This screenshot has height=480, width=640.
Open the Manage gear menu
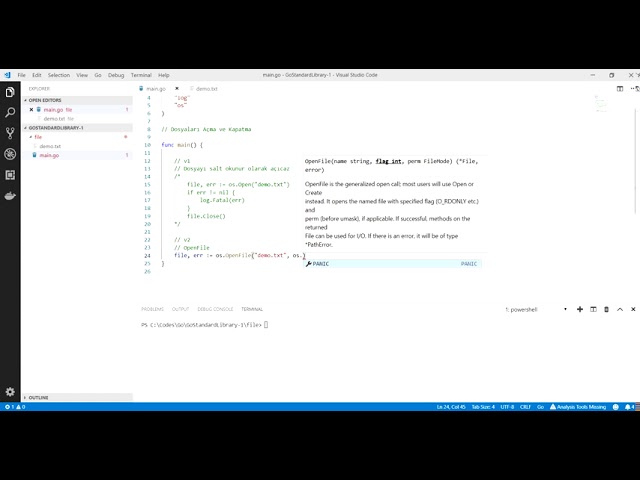tap(10, 392)
